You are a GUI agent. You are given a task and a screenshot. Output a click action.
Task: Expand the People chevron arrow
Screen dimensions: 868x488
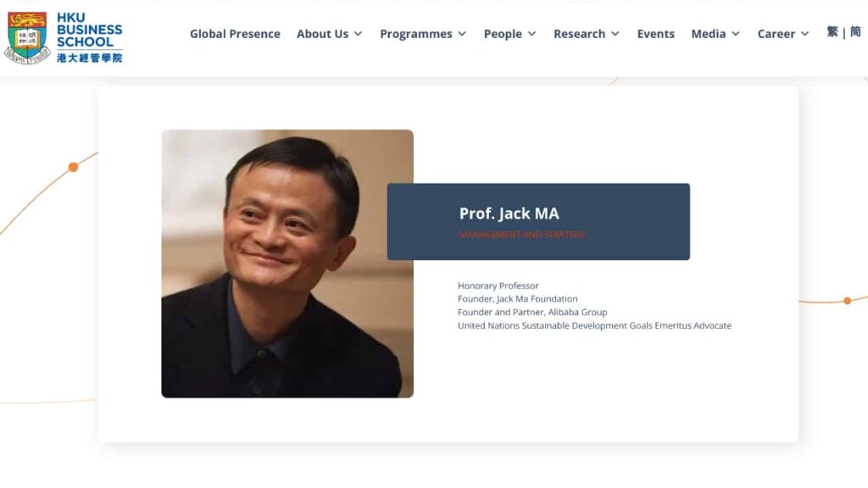coord(532,34)
